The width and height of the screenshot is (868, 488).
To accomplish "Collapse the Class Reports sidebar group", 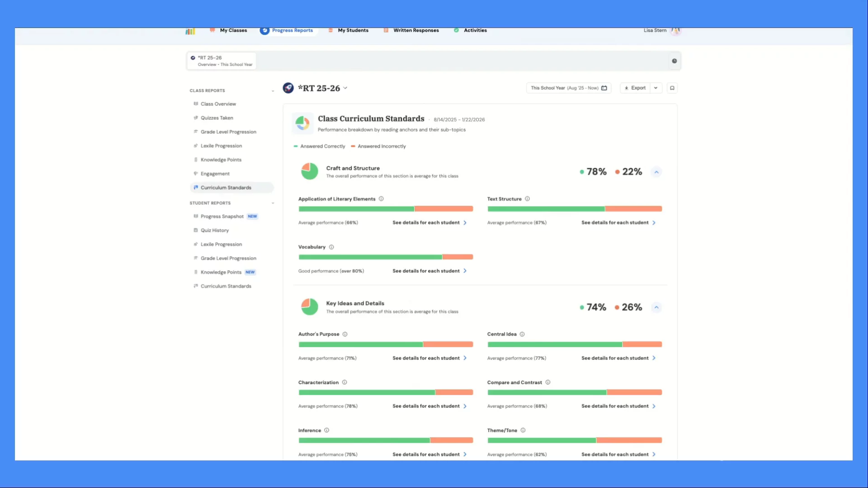I will point(273,91).
